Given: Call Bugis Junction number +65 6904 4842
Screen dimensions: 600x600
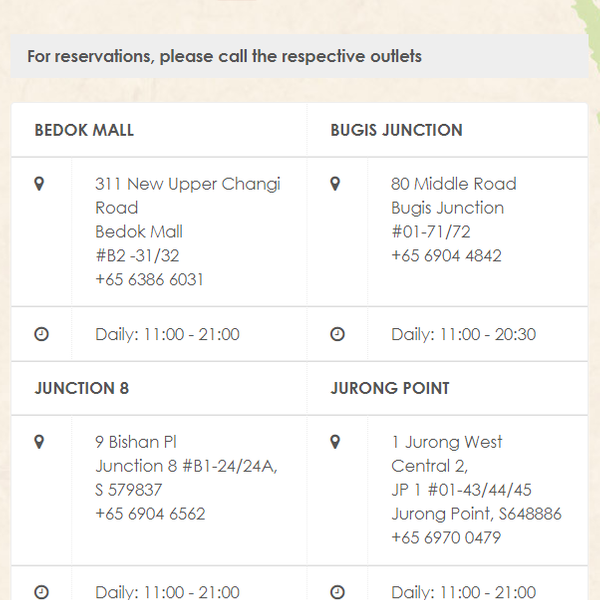Looking at the screenshot, I should tap(446, 256).
